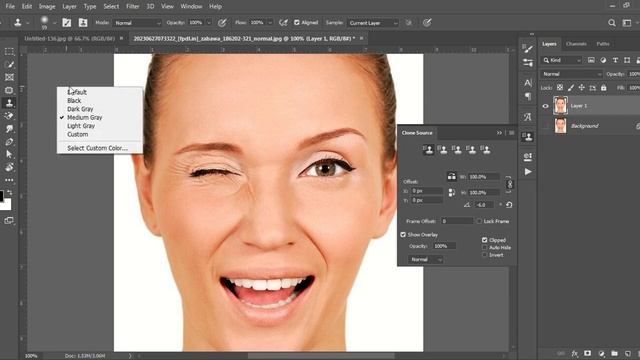Viewport: 640px width, 360px height.
Task: Select the Frame tool with crossed box
Action: [x=9, y=77]
